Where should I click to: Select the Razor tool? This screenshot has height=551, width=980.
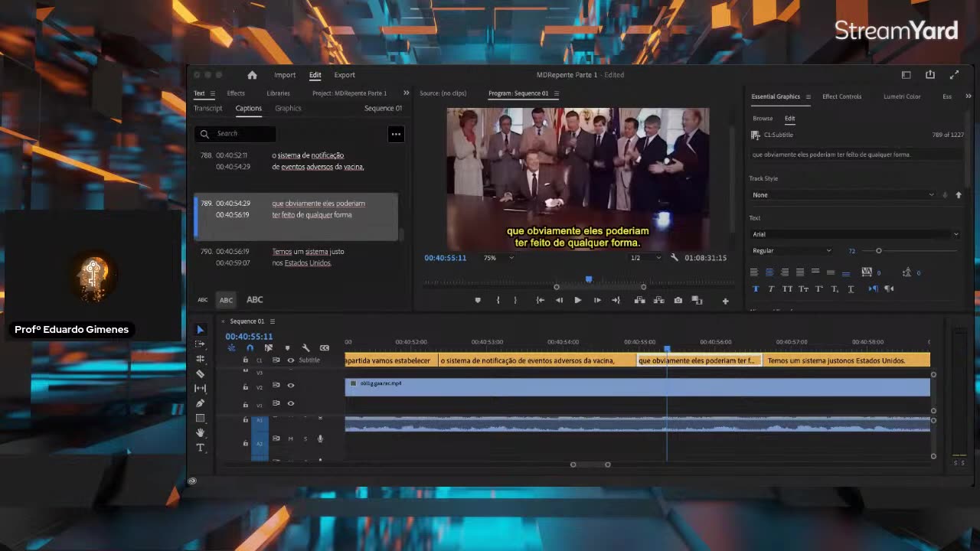(200, 373)
